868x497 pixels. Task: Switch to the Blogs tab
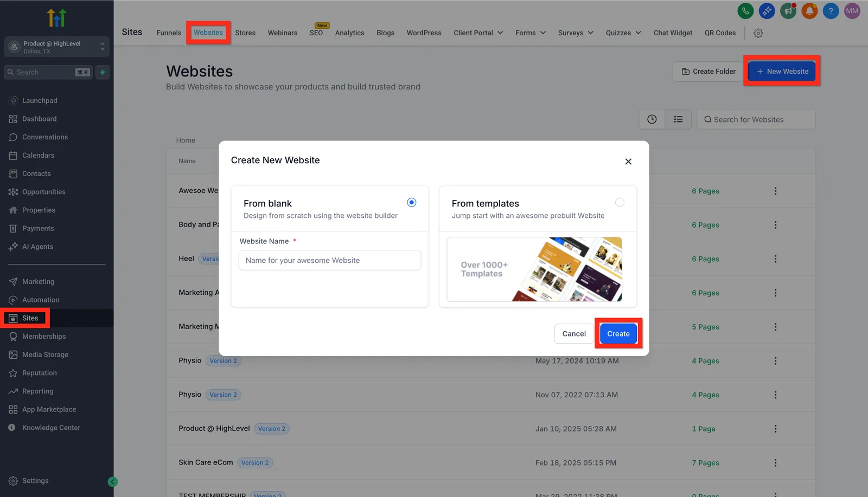click(x=385, y=33)
